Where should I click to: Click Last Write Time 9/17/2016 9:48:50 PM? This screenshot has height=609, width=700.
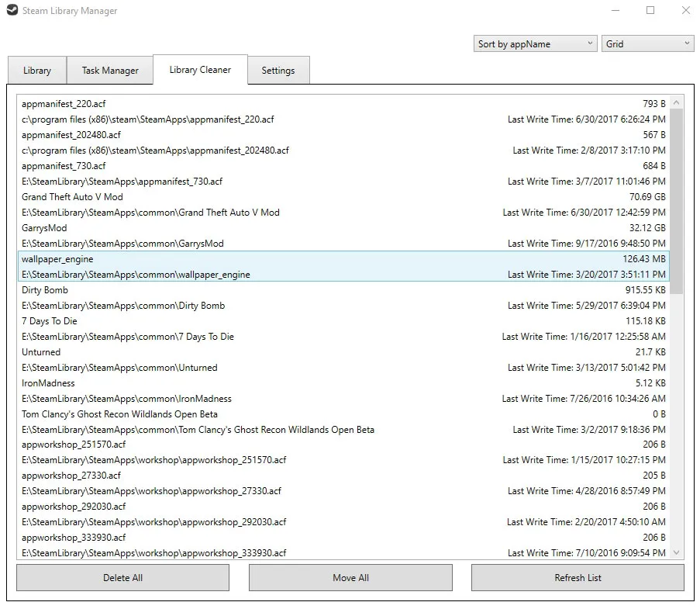point(587,244)
